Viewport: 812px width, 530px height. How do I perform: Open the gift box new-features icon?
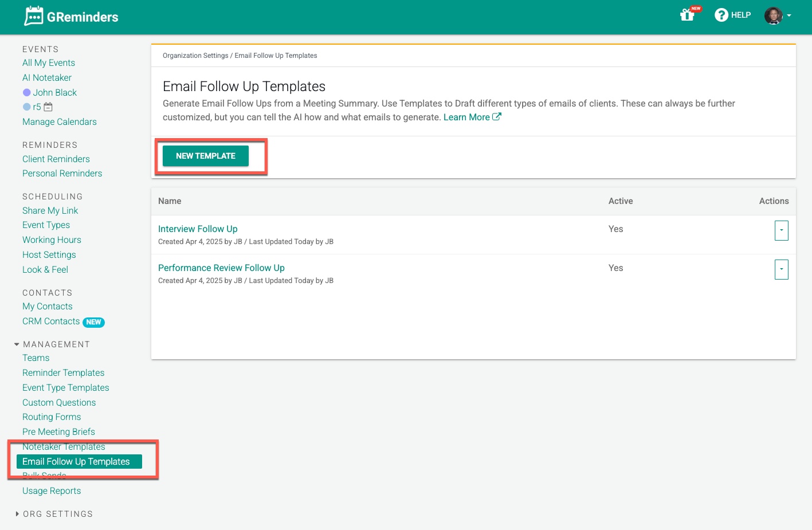688,15
